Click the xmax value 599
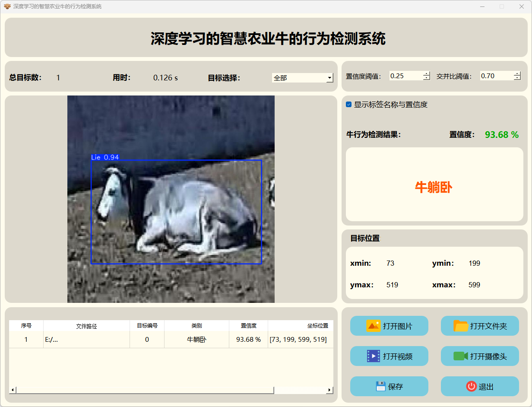The height and width of the screenshot is (407, 532). point(474,285)
